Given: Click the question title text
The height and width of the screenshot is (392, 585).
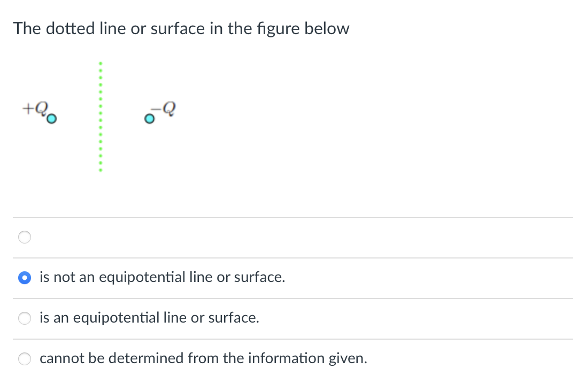Looking at the screenshot, I should click(181, 28).
